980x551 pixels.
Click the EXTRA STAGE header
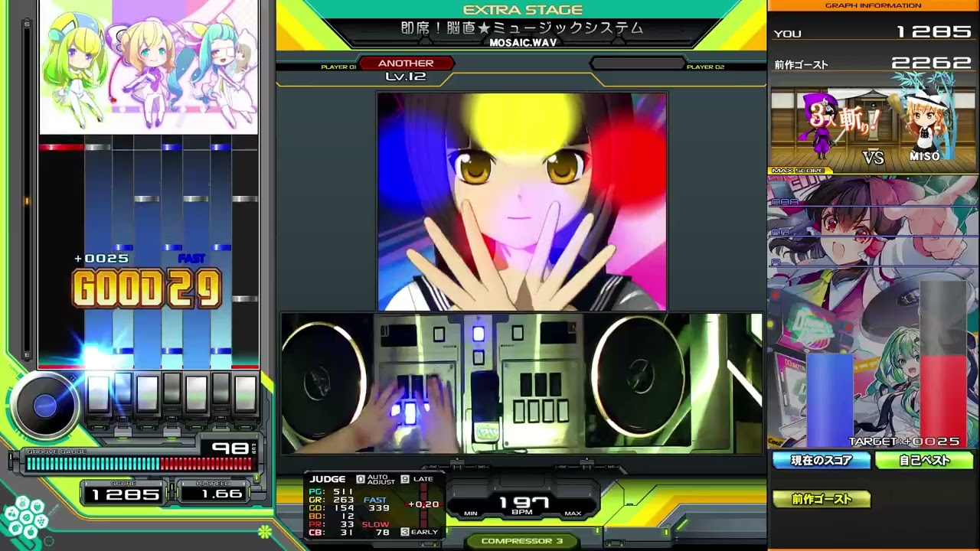point(523,10)
